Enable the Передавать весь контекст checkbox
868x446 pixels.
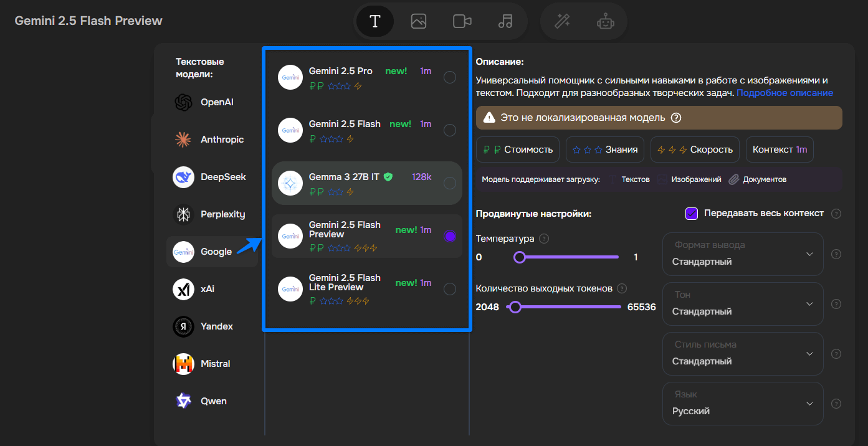pyautogui.click(x=692, y=214)
